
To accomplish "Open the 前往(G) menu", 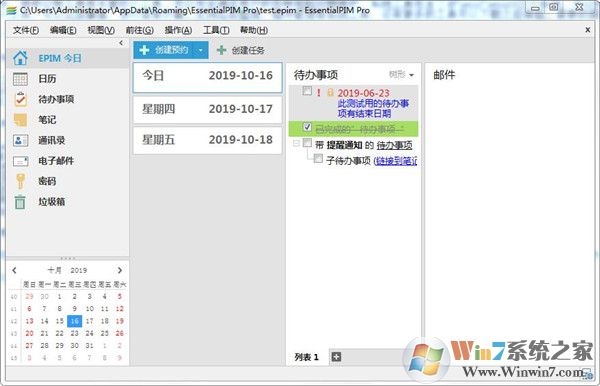I will 140,30.
